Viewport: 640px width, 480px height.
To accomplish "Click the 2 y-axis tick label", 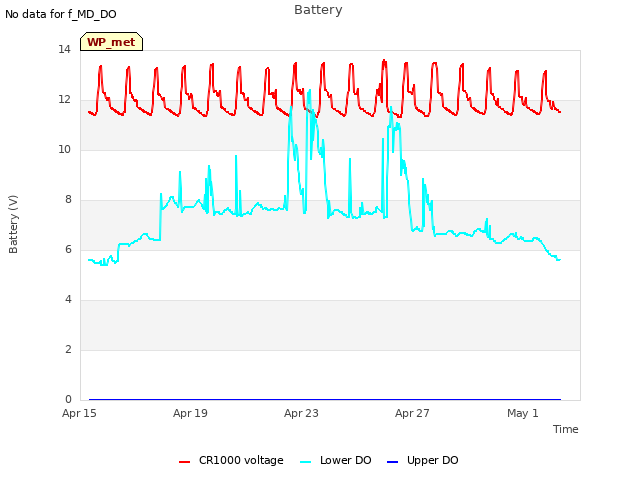I will 68,350.
